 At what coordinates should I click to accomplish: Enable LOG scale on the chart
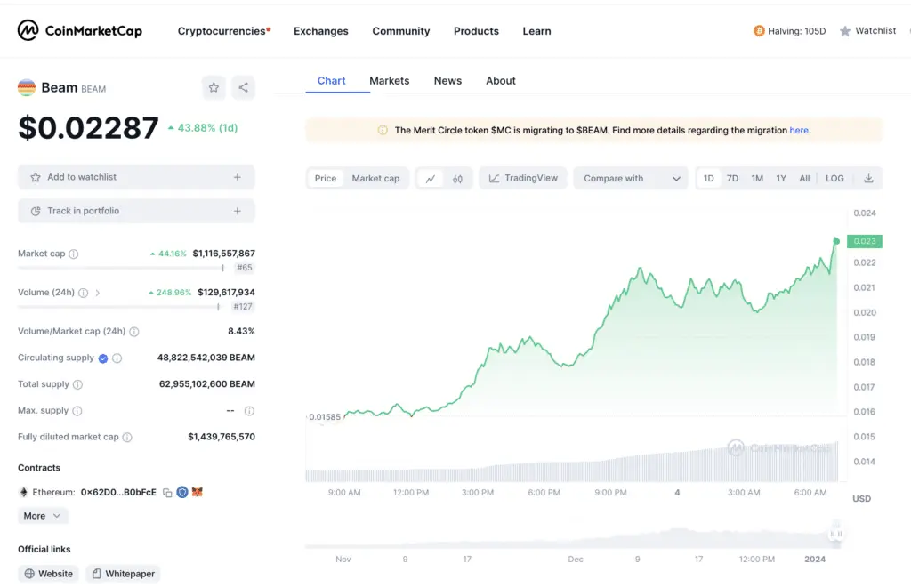tap(834, 178)
